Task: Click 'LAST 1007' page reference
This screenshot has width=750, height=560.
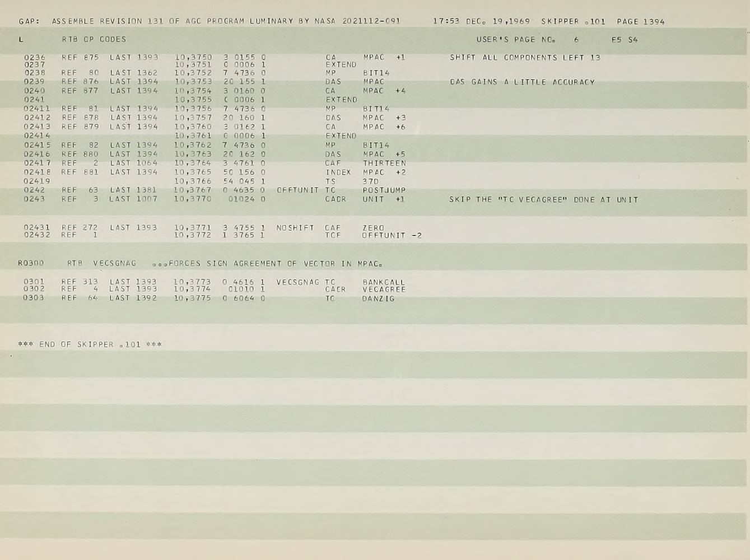Action: pos(133,199)
